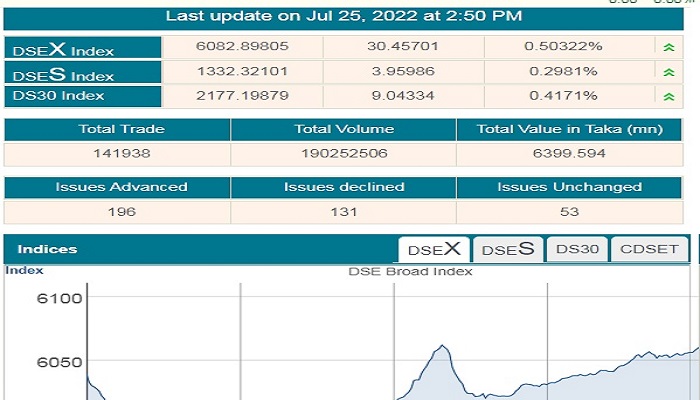The image size is (700, 400).
Task: Click the DSEX index value 6082.89805
Action: tap(242, 46)
